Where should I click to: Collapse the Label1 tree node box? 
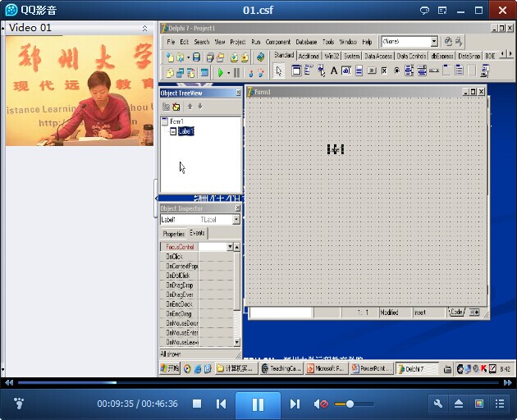coord(173,132)
